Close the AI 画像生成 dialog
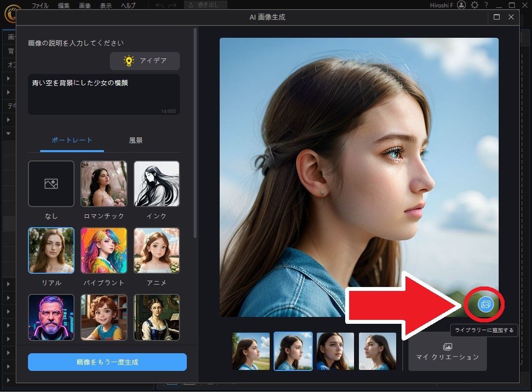532x392 pixels. [511, 17]
